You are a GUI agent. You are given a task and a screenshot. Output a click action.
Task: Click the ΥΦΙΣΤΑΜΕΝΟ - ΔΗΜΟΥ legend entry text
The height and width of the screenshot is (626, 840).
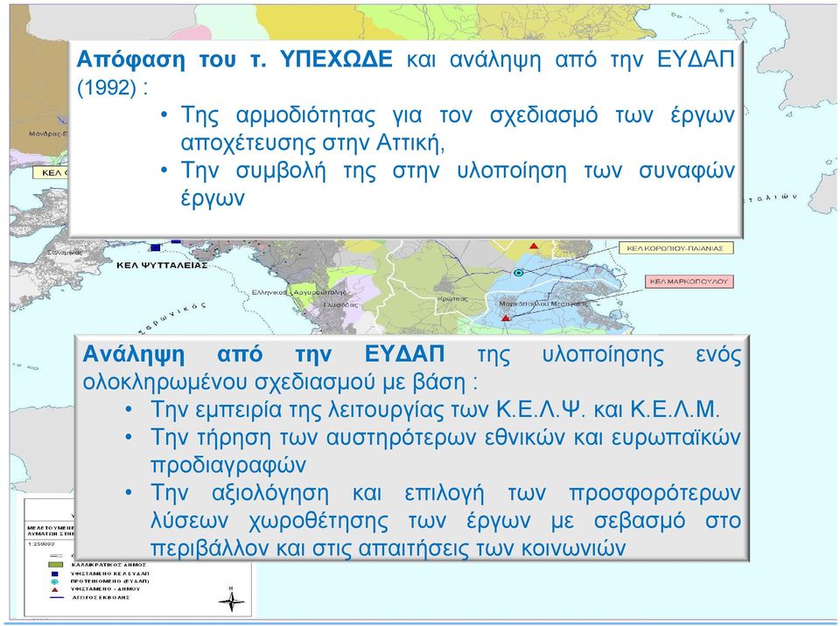pos(106,589)
